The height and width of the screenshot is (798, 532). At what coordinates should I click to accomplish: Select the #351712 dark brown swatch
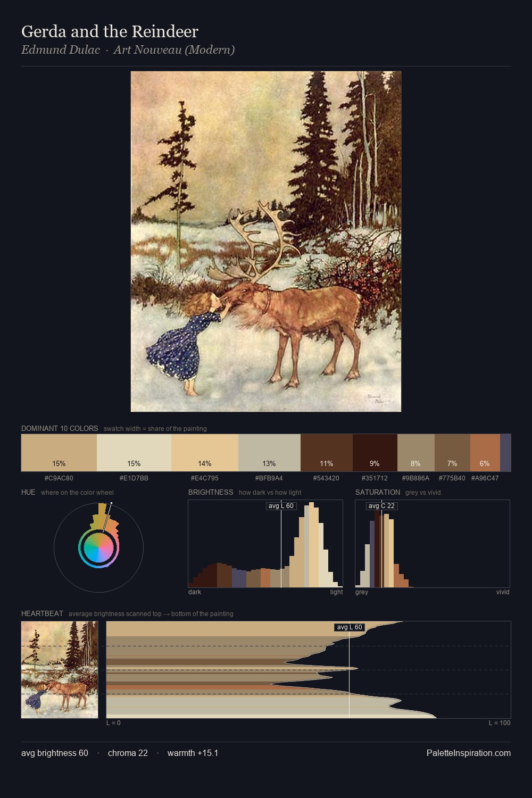coord(375,453)
